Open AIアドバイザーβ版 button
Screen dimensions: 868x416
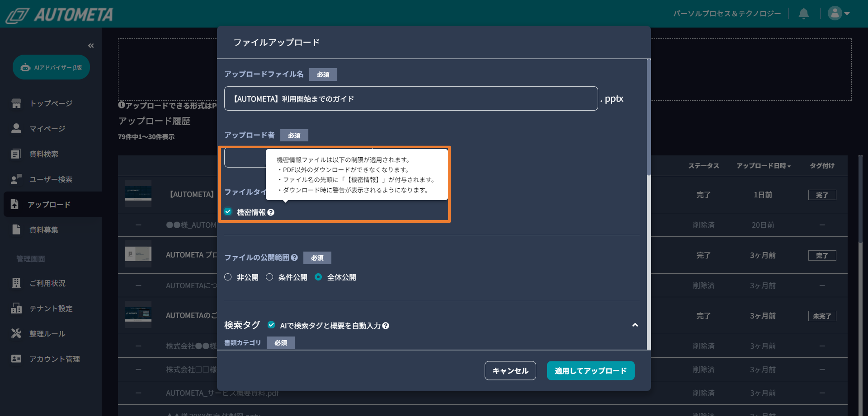[51, 67]
